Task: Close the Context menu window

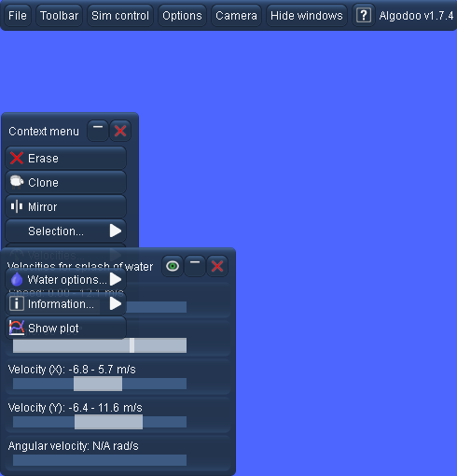Action: [120, 131]
